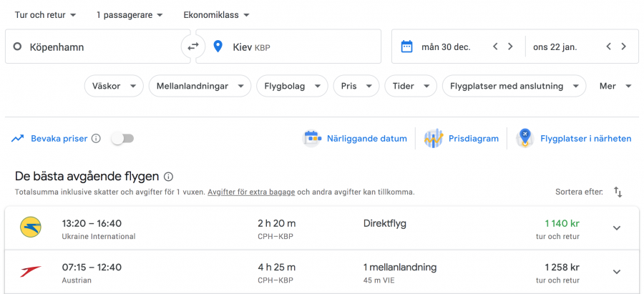The height and width of the screenshot is (294, 644).
Task: Click Avgifter för extra bagage link
Action: click(253, 192)
